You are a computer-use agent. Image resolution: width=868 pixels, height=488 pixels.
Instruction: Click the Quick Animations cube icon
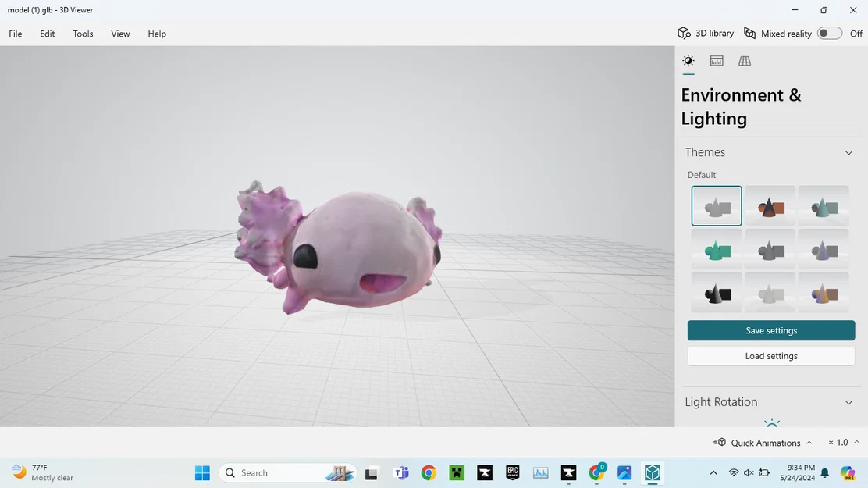pos(720,442)
